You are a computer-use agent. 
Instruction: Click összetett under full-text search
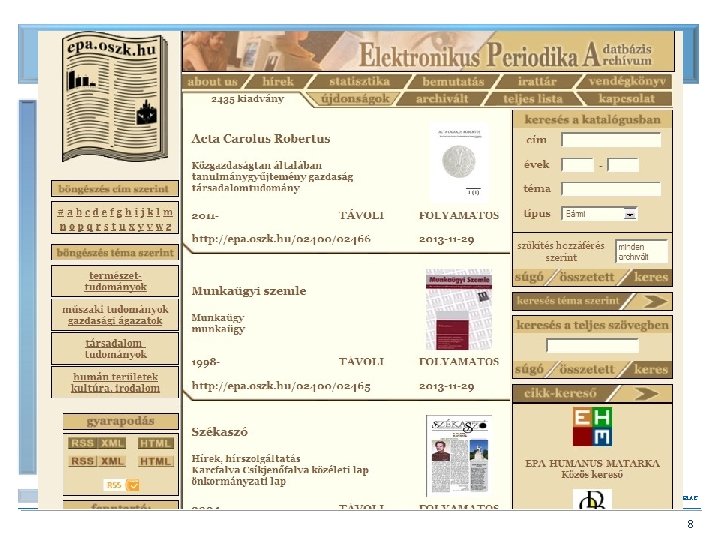[x=586, y=369]
